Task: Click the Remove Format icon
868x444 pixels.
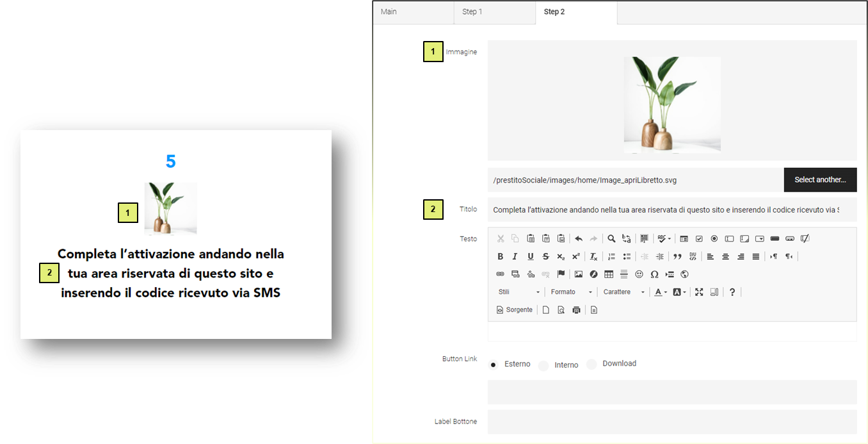Action: point(593,256)
